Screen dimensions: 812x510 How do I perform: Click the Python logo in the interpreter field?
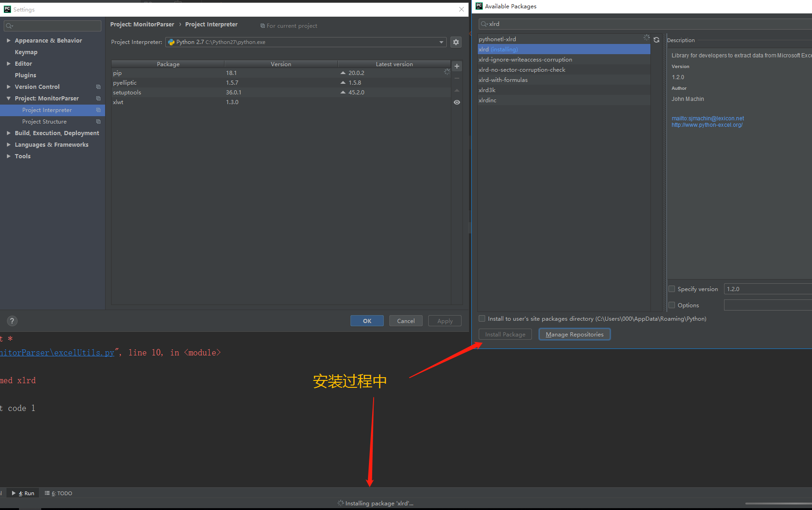point(172,42)
